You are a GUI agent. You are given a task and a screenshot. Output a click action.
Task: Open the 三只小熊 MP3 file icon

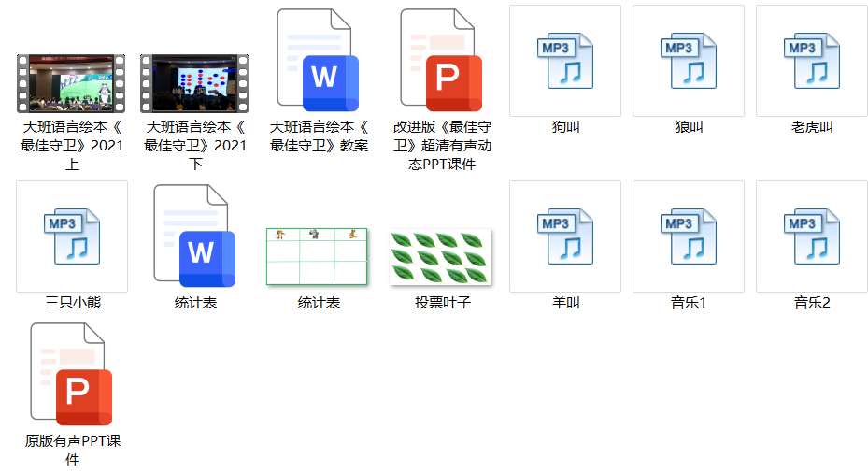point(72,236)
